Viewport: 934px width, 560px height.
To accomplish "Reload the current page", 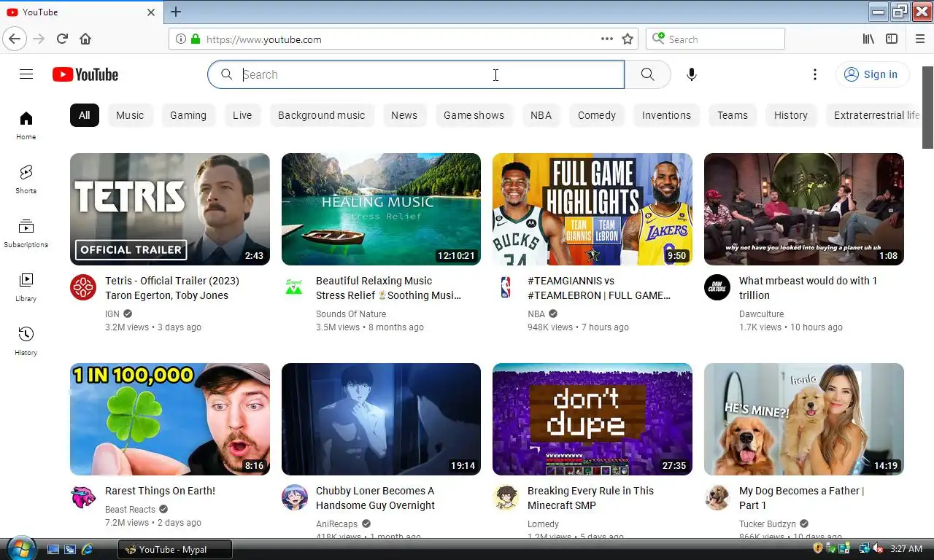I will (62, 39).
